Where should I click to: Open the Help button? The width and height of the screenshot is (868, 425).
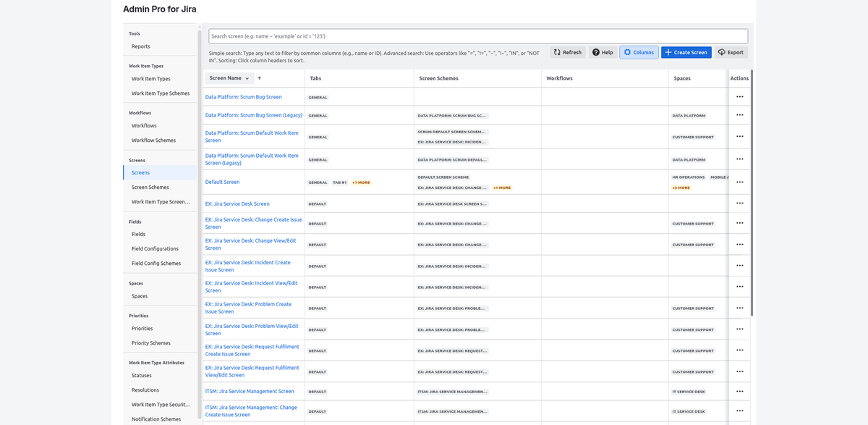[603, 52]
